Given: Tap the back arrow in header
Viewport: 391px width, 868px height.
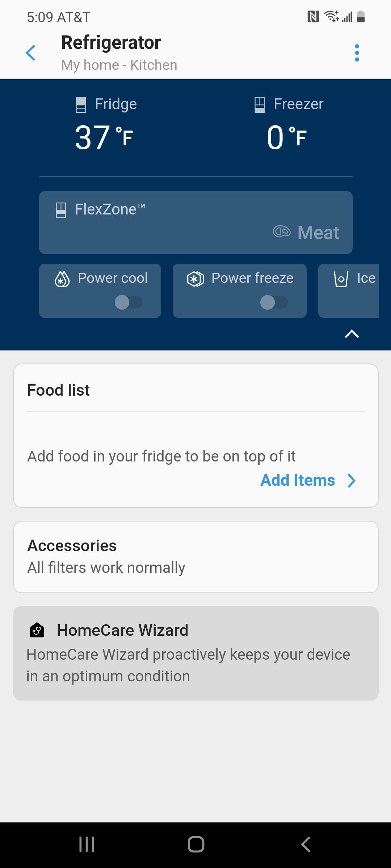Looking at the screenshot, I should (x=31, y=53).
